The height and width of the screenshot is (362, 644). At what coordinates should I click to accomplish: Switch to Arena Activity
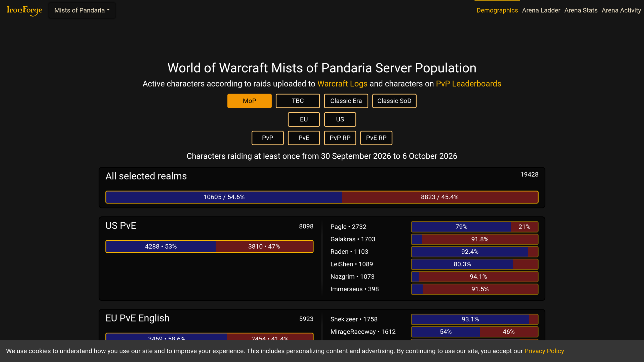point(621,10)
